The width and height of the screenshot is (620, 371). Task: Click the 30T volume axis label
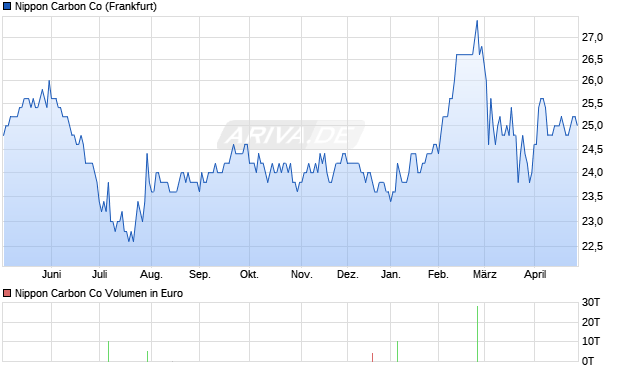tap(591, 303)
